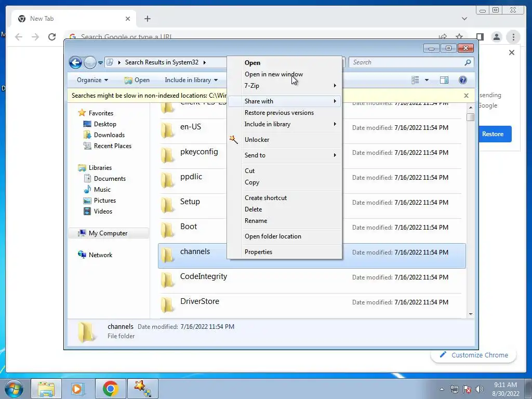Open Recent Places in the navigation pane

(107, 146)
